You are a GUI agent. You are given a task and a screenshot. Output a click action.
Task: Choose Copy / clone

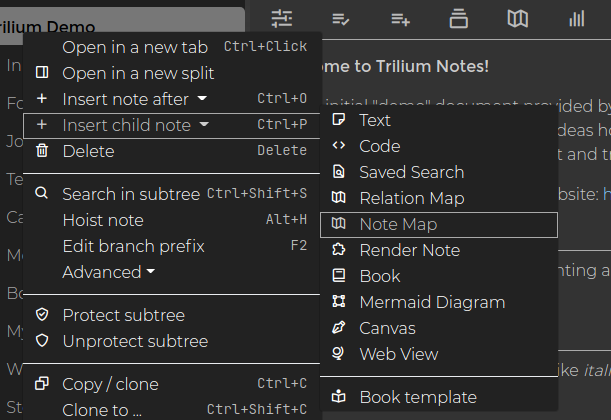coord(171,384)
